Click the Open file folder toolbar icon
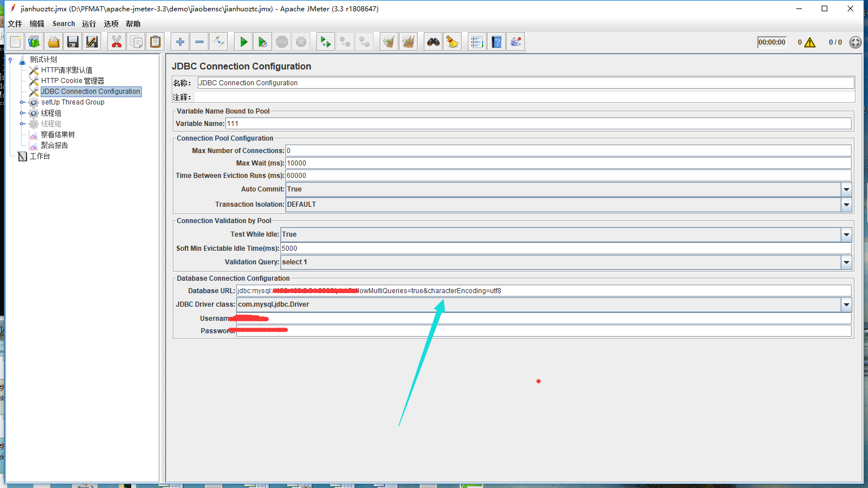The image size is (868, 488). coord(54,42)
